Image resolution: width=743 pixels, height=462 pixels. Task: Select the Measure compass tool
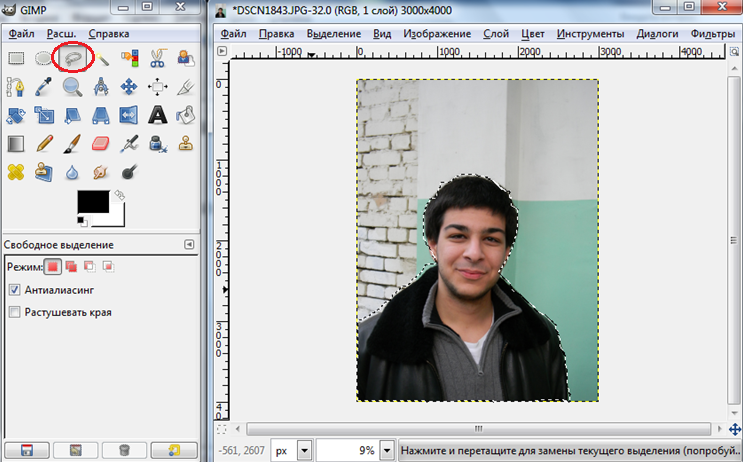tap(101, 87)
